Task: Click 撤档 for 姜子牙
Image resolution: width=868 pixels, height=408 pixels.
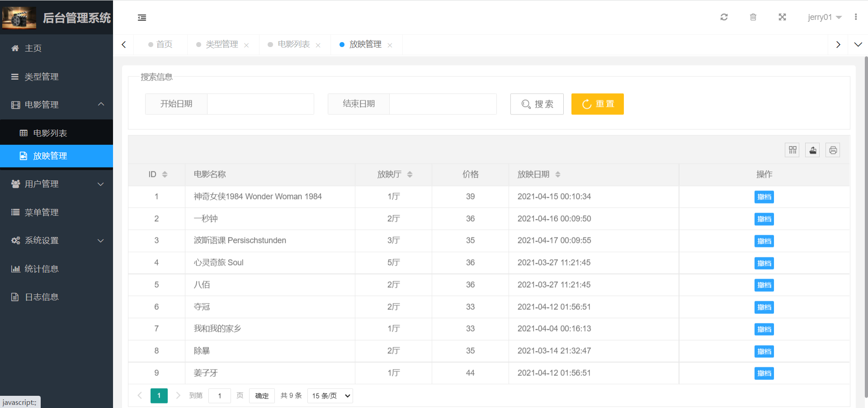Action: tap(764, 374)
